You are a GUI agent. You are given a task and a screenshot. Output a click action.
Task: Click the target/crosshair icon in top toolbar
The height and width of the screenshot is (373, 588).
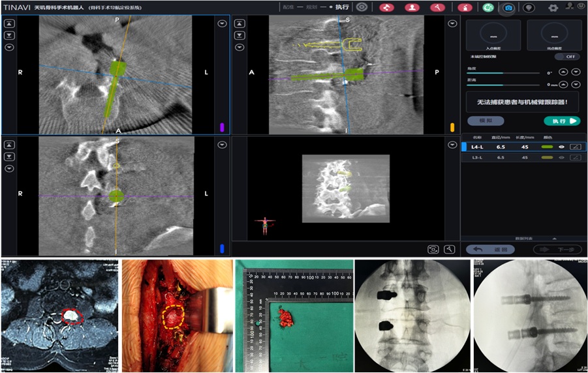coord(362,7)
